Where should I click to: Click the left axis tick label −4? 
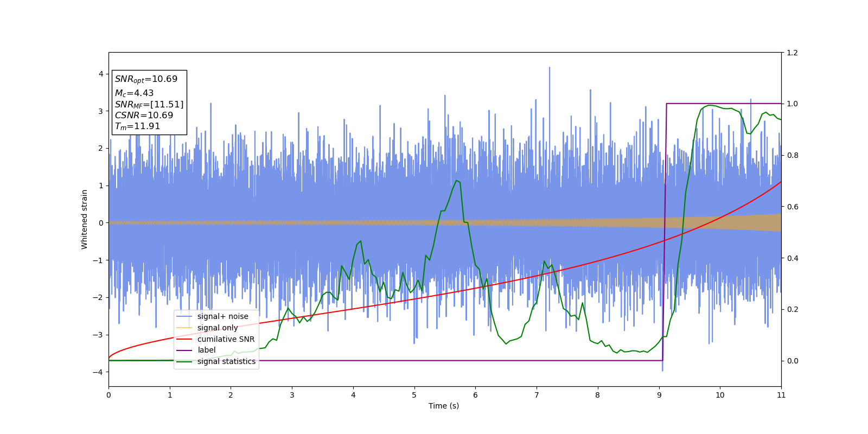(99, 372)
